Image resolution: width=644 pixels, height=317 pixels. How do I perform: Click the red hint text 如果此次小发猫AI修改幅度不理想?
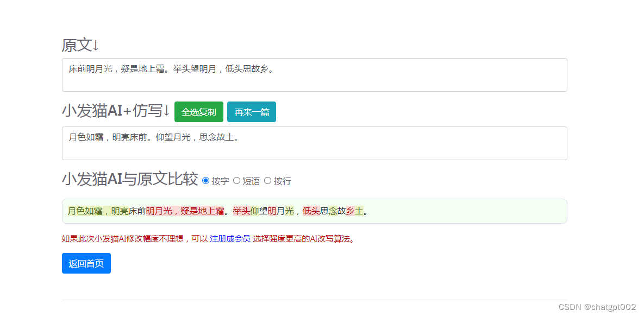pos(122,239)
